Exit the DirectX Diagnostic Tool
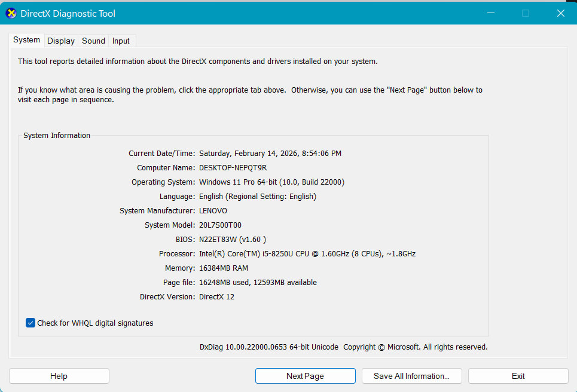Image resolution: width=577 pixels, height=392 pixels. pos(518,376)
